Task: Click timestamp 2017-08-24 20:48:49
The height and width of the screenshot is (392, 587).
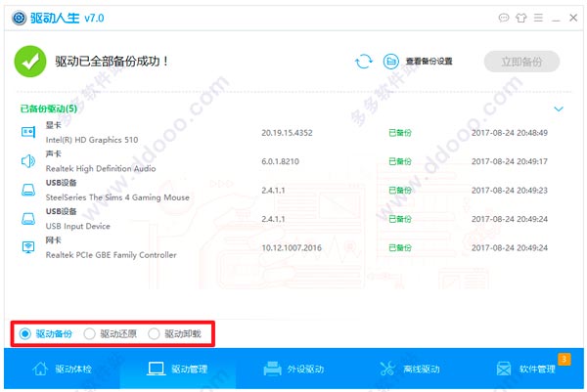Action: (510, 133)
